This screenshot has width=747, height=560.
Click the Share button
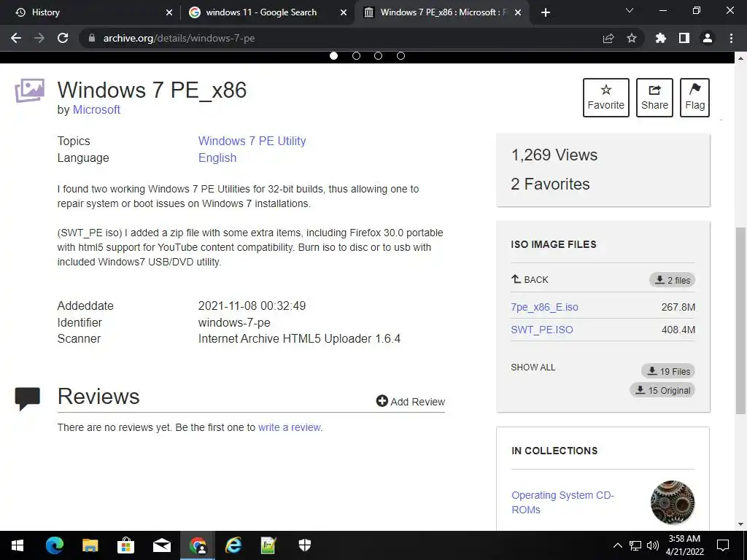pos(654,98)
